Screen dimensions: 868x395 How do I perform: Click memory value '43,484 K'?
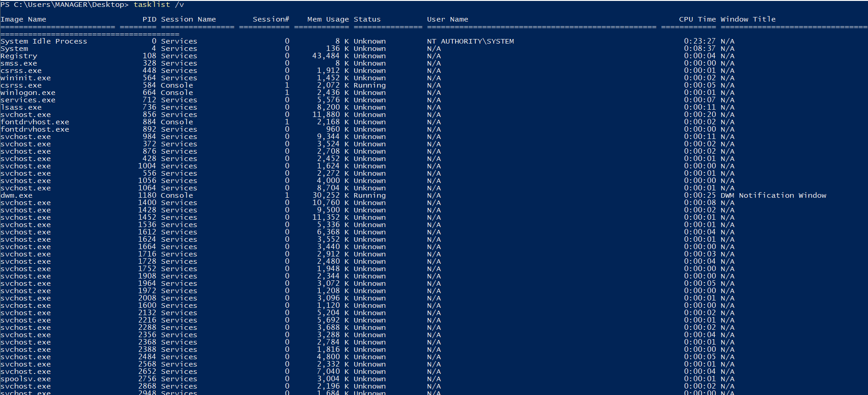click(331, 56)
